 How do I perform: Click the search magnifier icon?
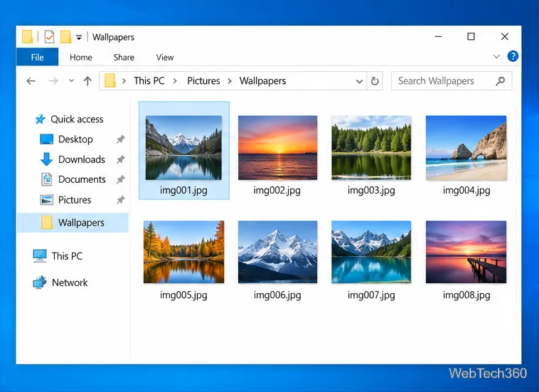pyautogui.click(x=500, y=81)
